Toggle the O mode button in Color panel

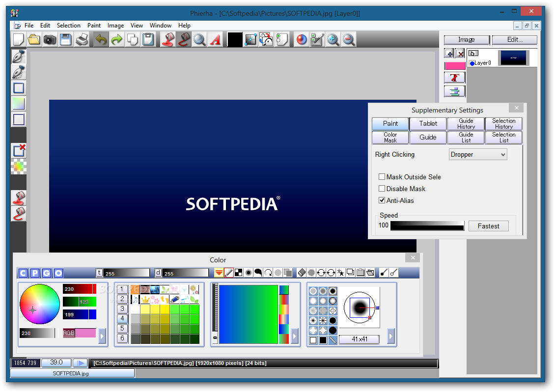(58, 273)
